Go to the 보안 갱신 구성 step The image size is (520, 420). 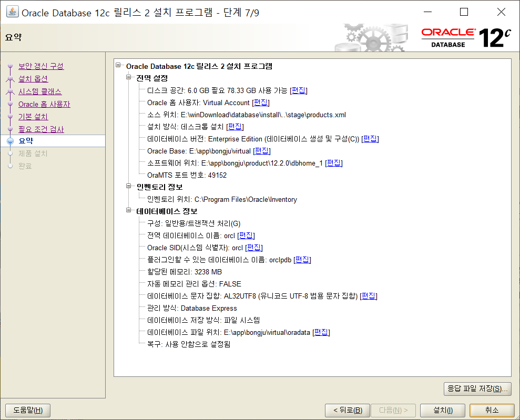(x=41, y=66)
